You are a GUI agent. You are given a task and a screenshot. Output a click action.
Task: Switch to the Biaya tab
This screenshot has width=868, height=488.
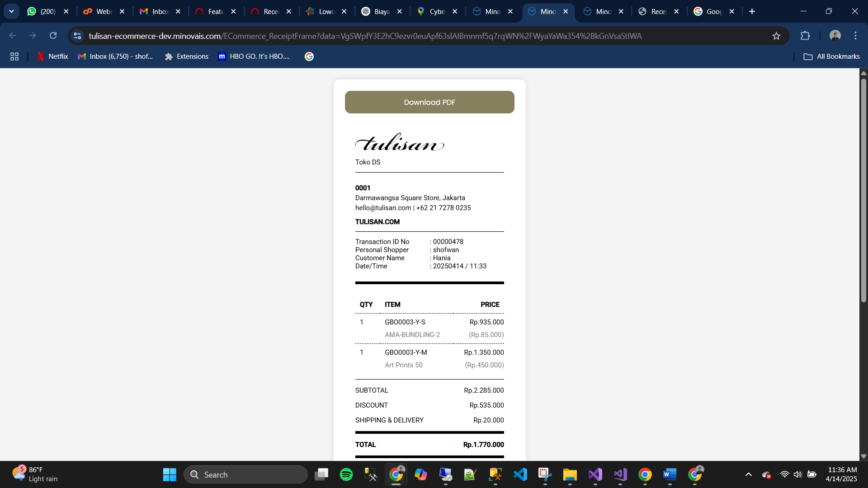(376, 11)
